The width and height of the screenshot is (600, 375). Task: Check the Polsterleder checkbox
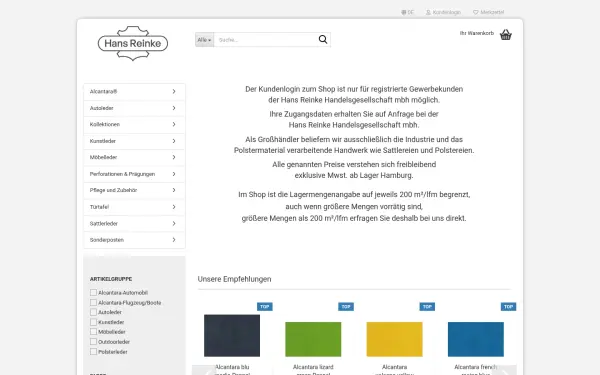93,352
